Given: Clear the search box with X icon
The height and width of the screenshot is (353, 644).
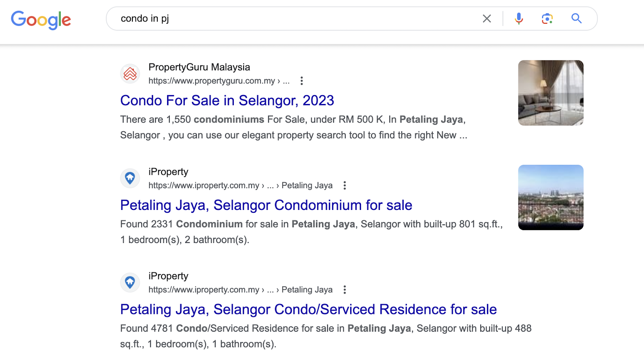Looking at the screenshot, I should coord(487,19).
